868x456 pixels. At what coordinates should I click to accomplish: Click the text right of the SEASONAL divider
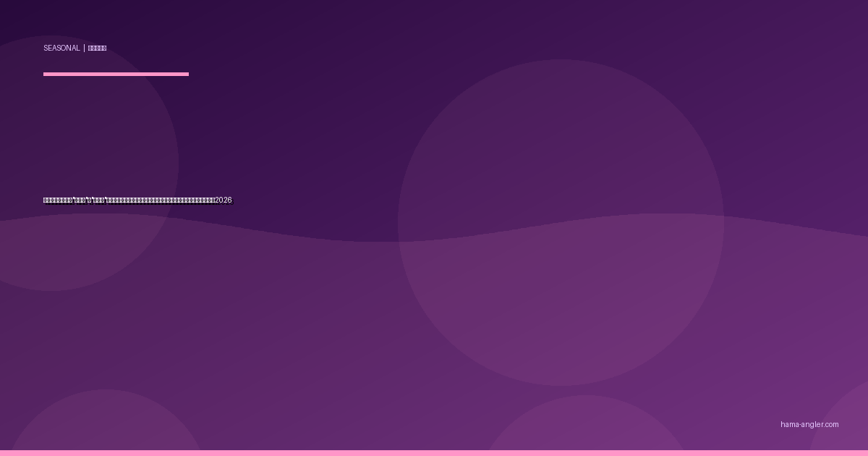[x=97, y=48]
